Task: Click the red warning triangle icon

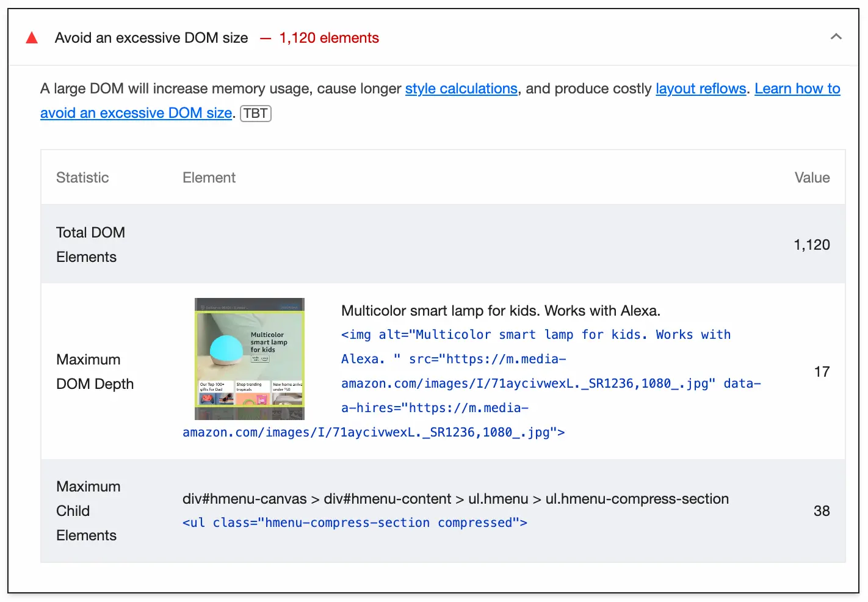Action: click(x=31, y=37)
